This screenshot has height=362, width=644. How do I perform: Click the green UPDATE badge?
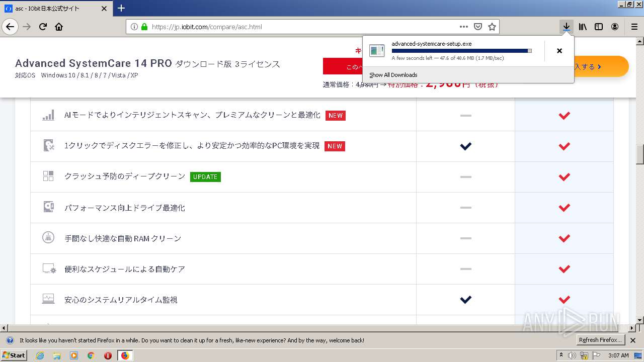coord(205,177)
